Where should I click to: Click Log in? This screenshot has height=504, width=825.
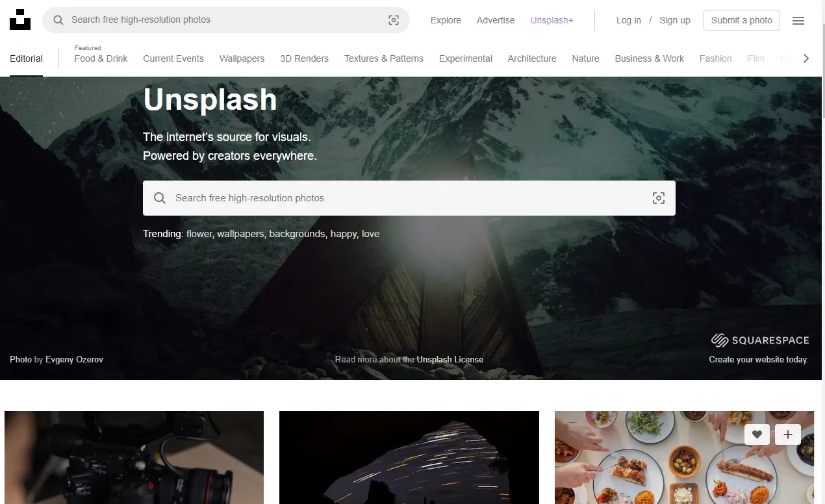(628, 20)
